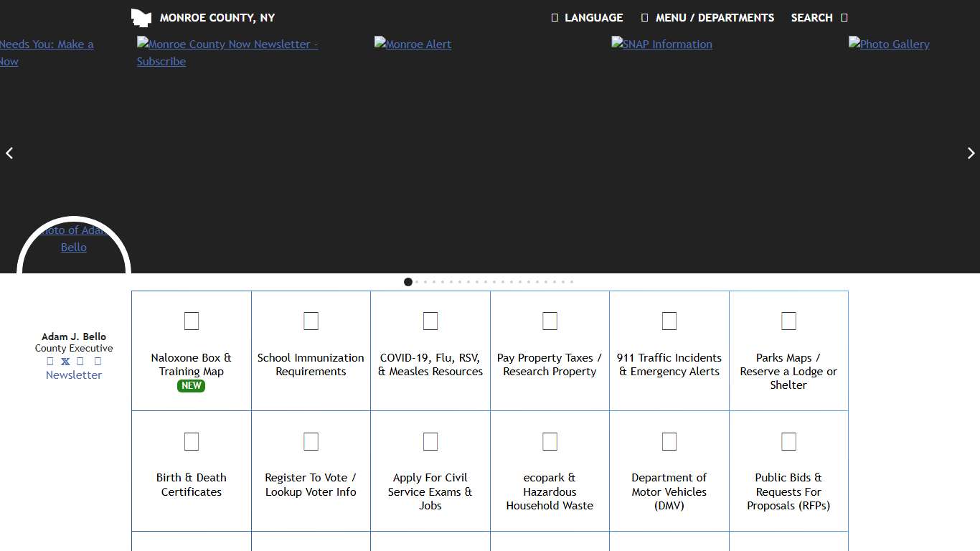This screenshot has width=980, height=551.
Task: Select the first carousel pagination dot
Action: point(408,282)
